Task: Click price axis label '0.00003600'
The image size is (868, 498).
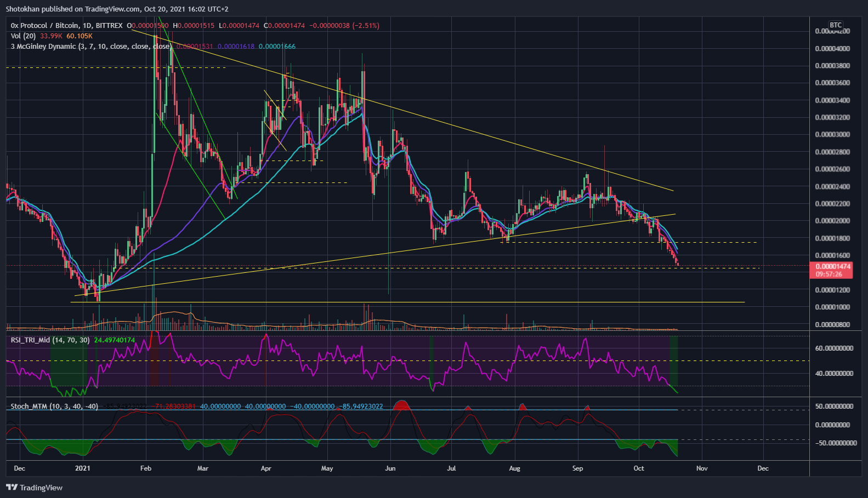Action: click(x=832, y=83)
